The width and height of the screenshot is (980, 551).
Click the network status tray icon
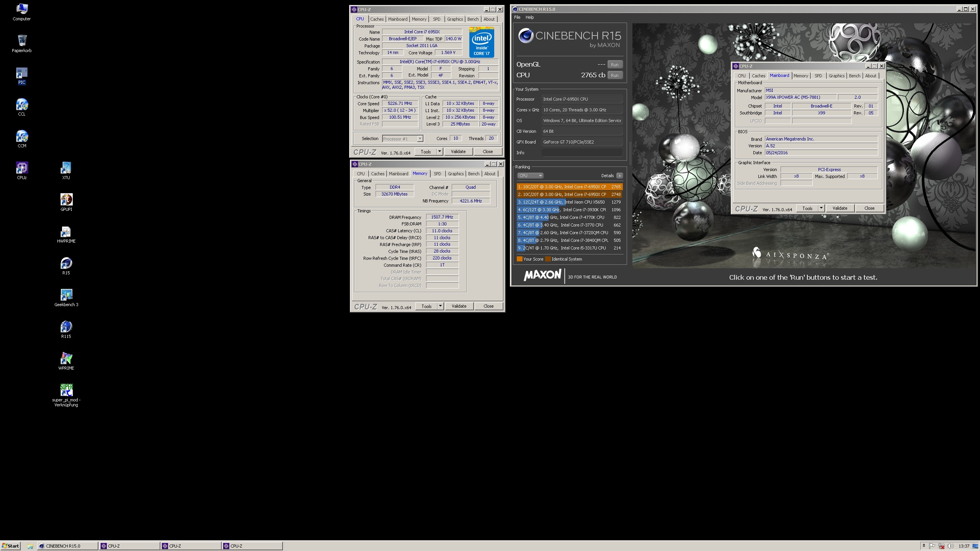tap(941, 546)
